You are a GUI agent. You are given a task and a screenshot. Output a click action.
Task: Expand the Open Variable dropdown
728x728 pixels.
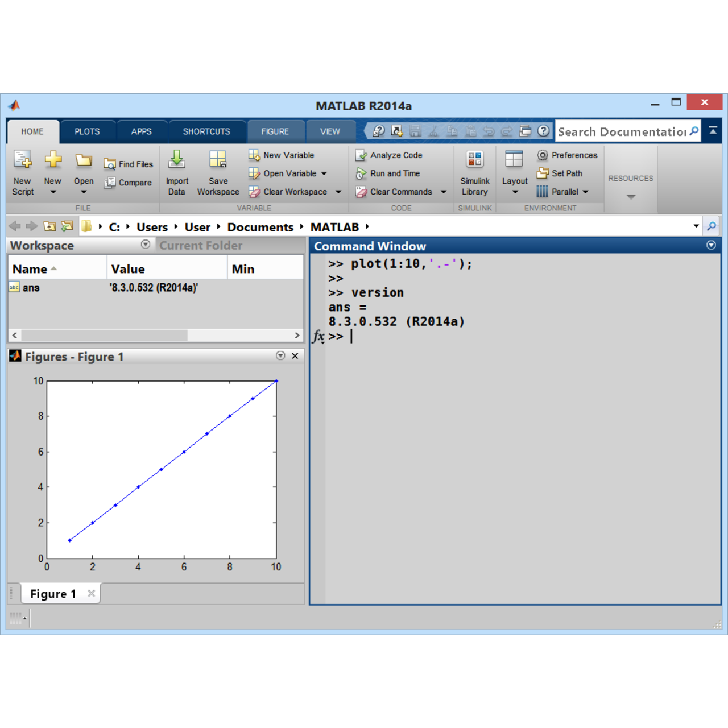tap(324, 173)
